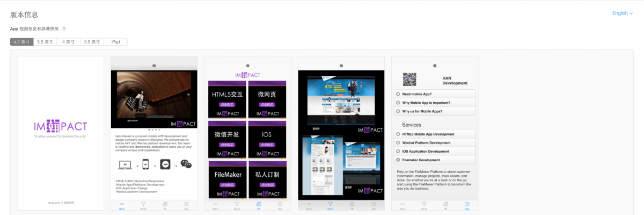Click the WeChat icon in second screenshot
This screenshot has height=215, width=644.
point(186,164)
